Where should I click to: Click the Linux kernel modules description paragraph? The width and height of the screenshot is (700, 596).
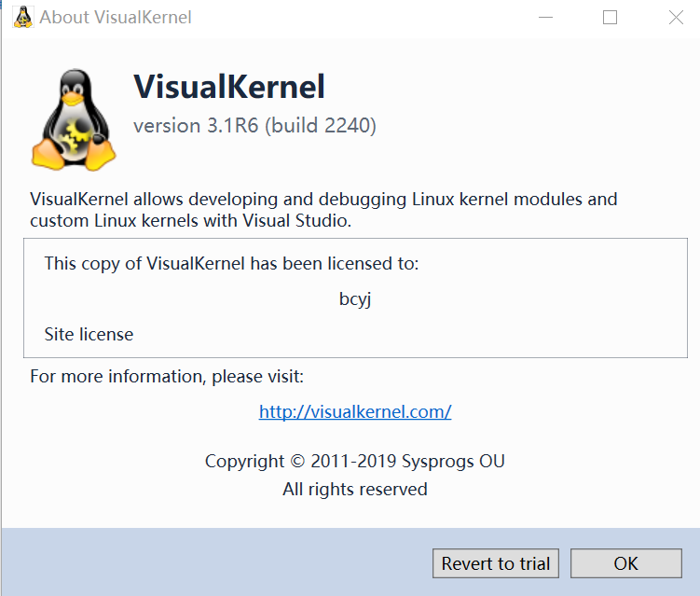(x=323, y=210)
